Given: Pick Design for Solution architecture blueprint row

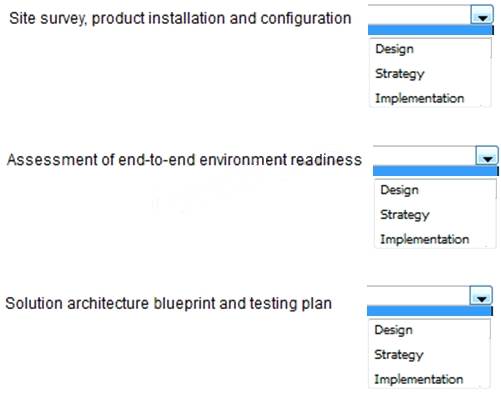Looking at the screenshot, I should point(394,330).
